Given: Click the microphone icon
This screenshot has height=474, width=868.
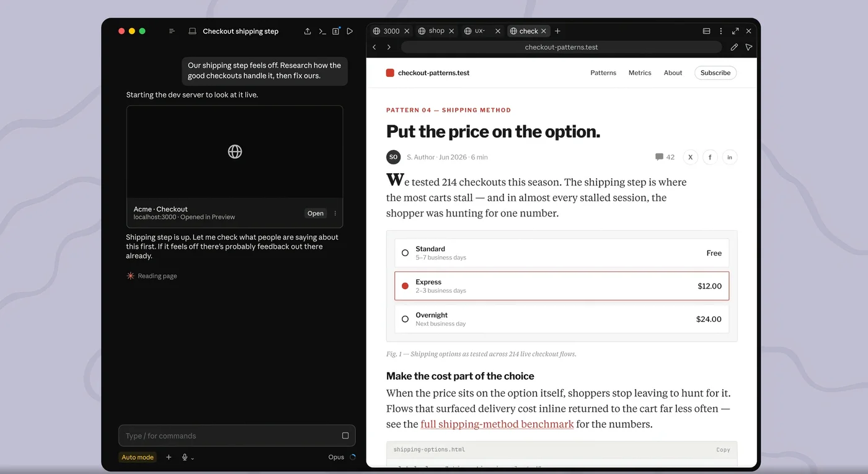Looking at the screenshot, I should pos(185,457).
